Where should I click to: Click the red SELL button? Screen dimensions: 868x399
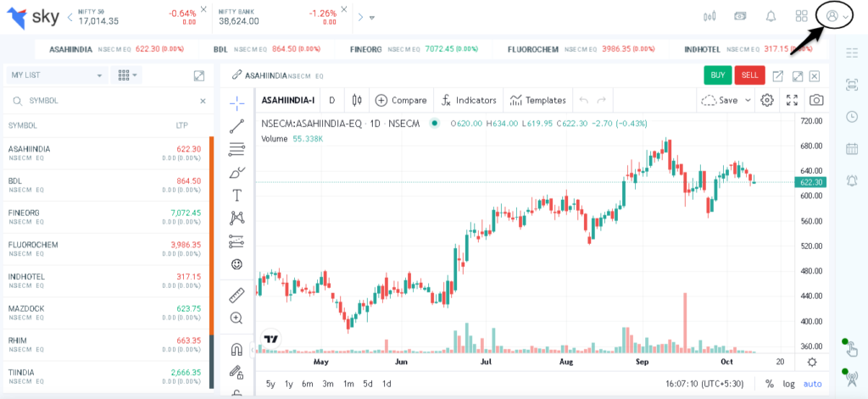749,75
